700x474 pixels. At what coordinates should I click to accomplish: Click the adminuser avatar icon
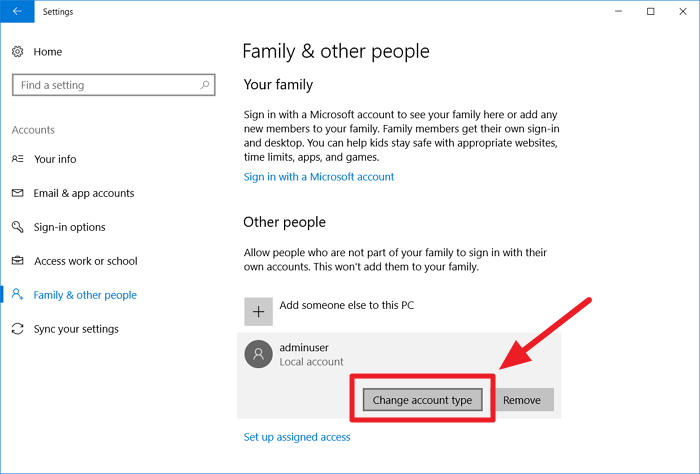click(x=259, y=354)
